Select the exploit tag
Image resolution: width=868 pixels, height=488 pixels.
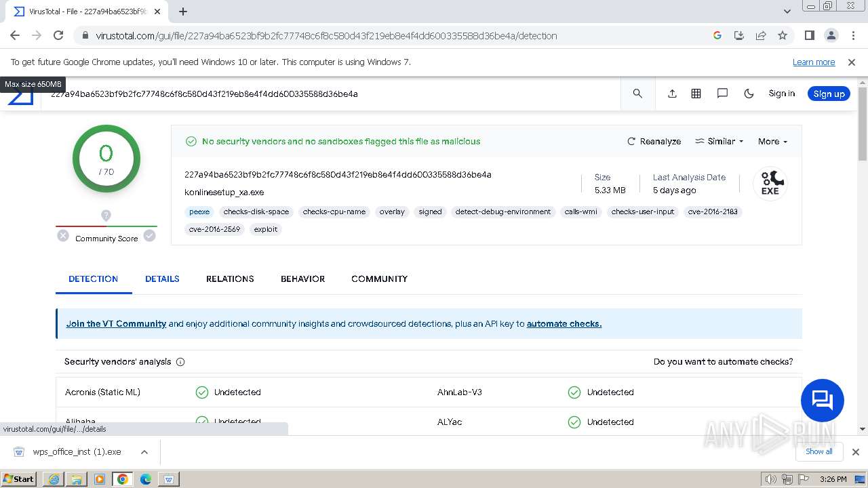tap(266, 229)
